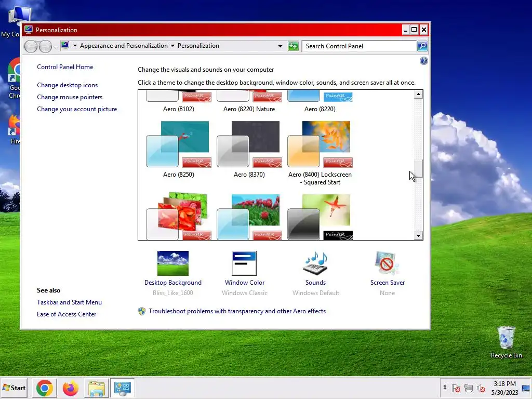Open Change desktop icons
This screenshot has width=532, height=399.
[67, 85]
